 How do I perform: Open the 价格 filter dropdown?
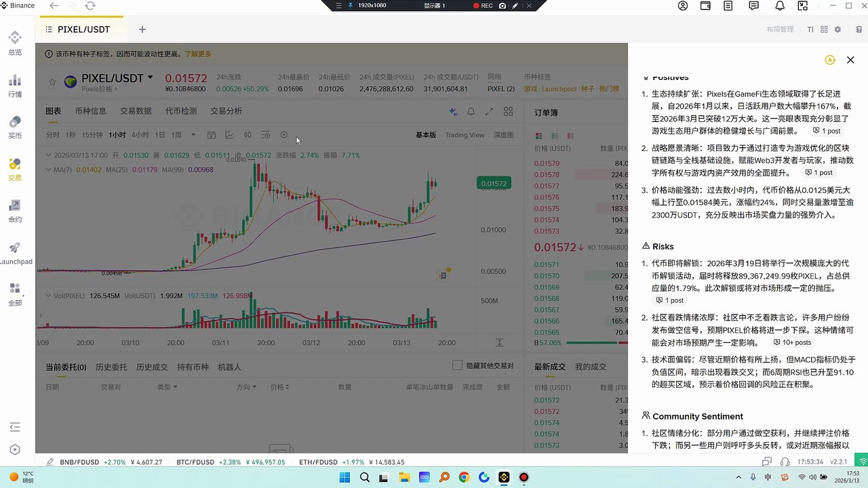tap(280, 387)
